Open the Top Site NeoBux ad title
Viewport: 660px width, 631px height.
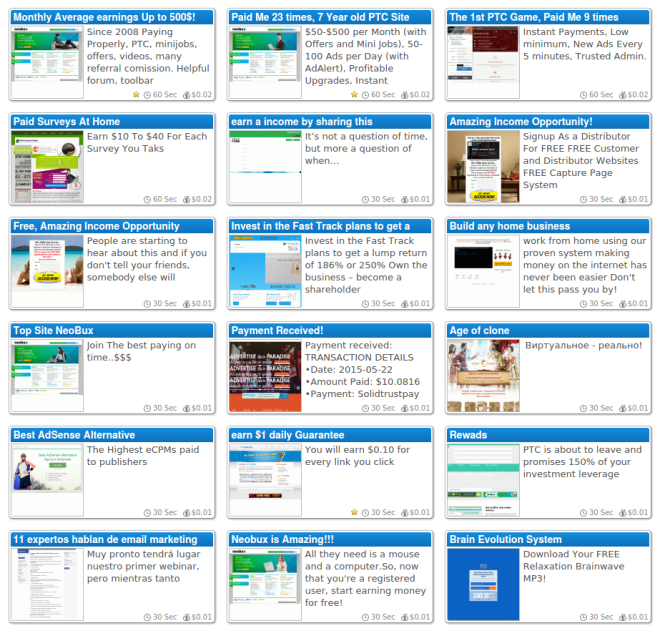[x=53, y=330]
